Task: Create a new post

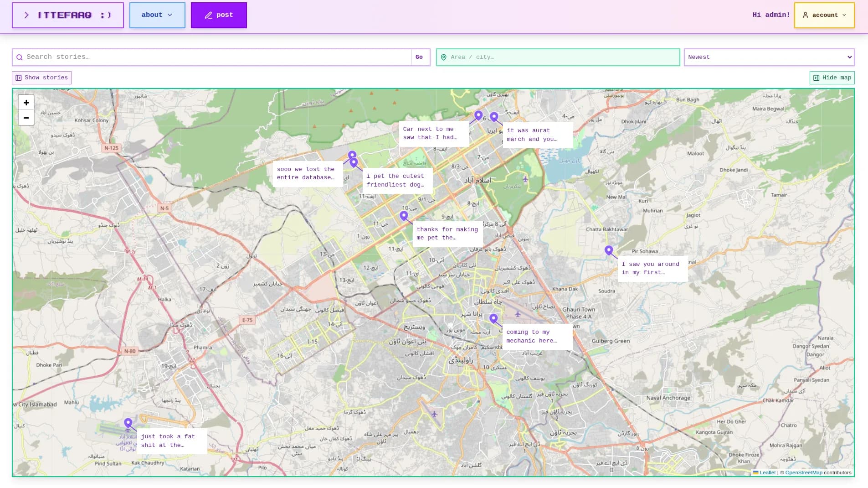Action: pyautogui.click(x=219, y=15)
